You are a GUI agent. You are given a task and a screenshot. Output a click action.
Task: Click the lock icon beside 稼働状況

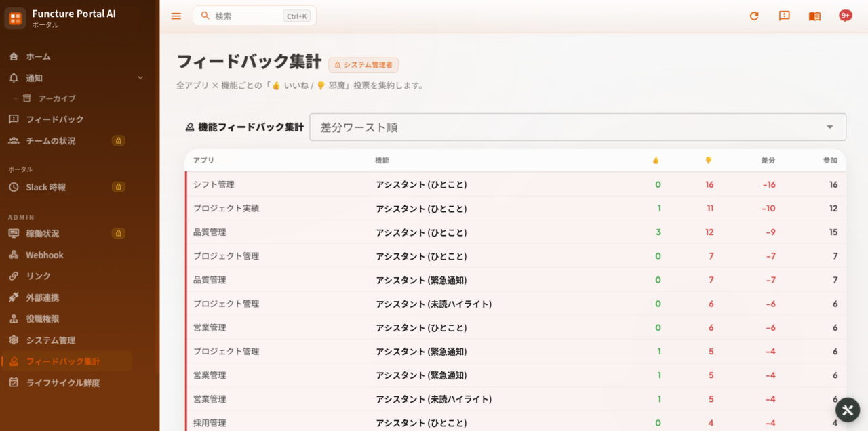[x=119, y=233]
